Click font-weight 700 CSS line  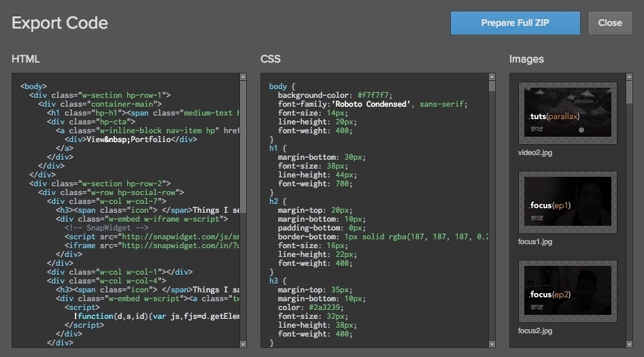pos(315,184)
